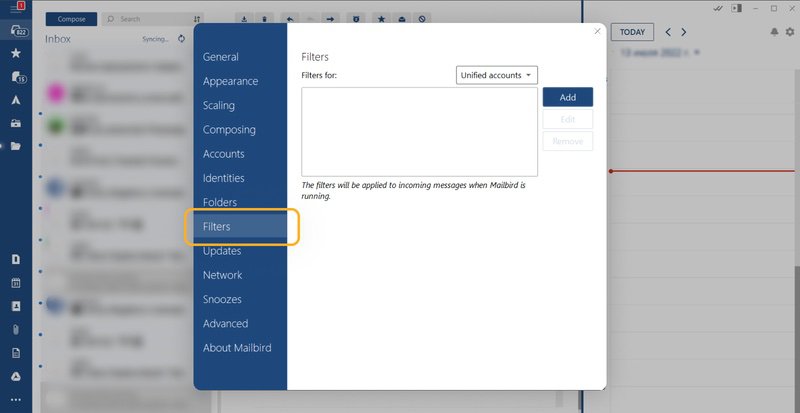The width and height of the screenshot is (800, 413).
Task: Click the Spam block toolbar icon
Action: 422,19
